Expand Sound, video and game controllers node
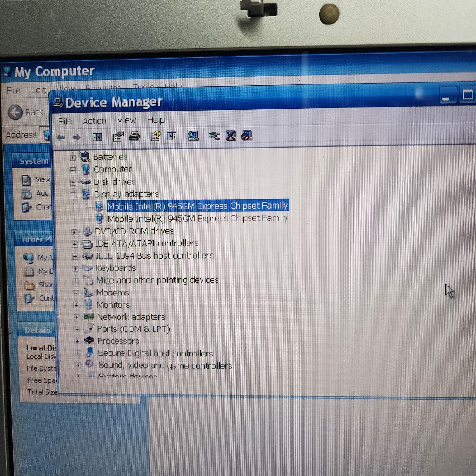Viewport: 476px width, 476px height. point(78,365)
